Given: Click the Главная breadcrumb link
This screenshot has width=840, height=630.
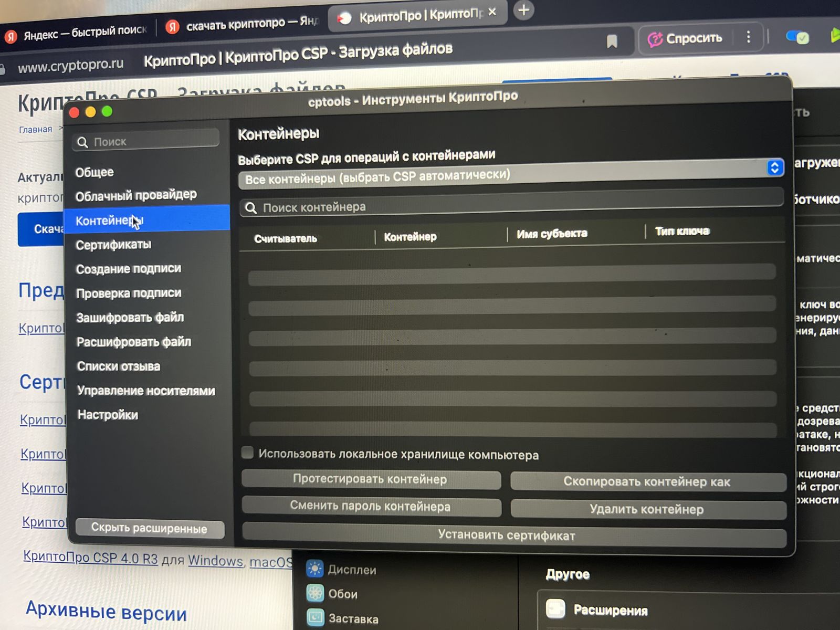Looking at the screenshot, I should click(x=36, y=129).
